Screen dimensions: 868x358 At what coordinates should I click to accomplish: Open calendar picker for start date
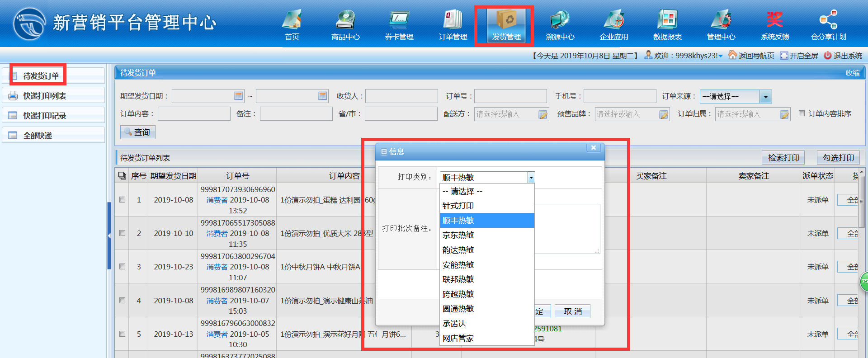[238, 96]
